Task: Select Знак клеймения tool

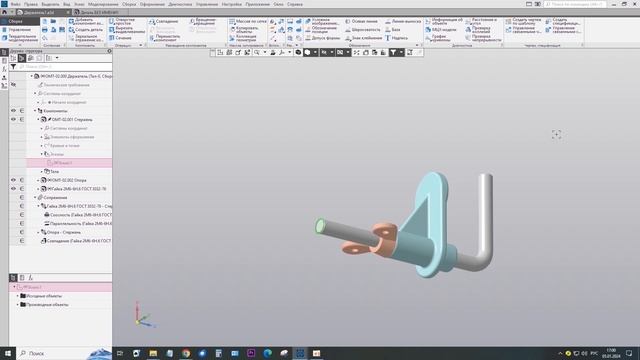Action: coord(364,38)
